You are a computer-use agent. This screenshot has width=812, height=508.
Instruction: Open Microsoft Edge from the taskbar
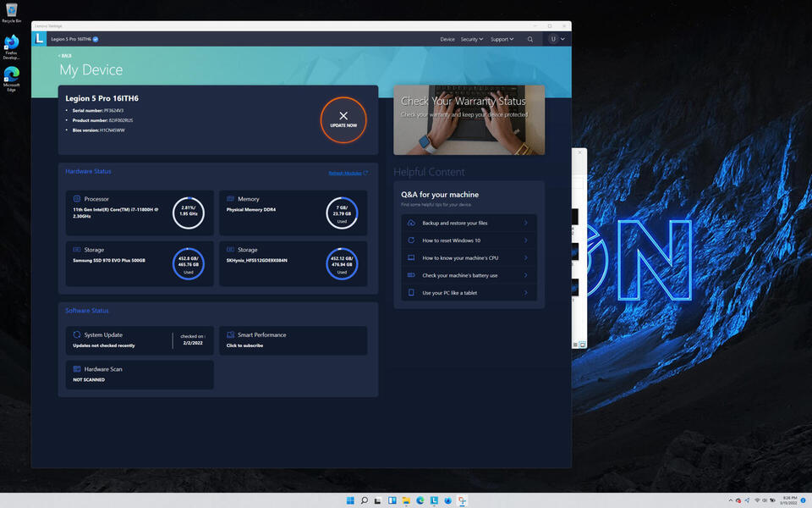pyautogui.click(x=420, y=500)
